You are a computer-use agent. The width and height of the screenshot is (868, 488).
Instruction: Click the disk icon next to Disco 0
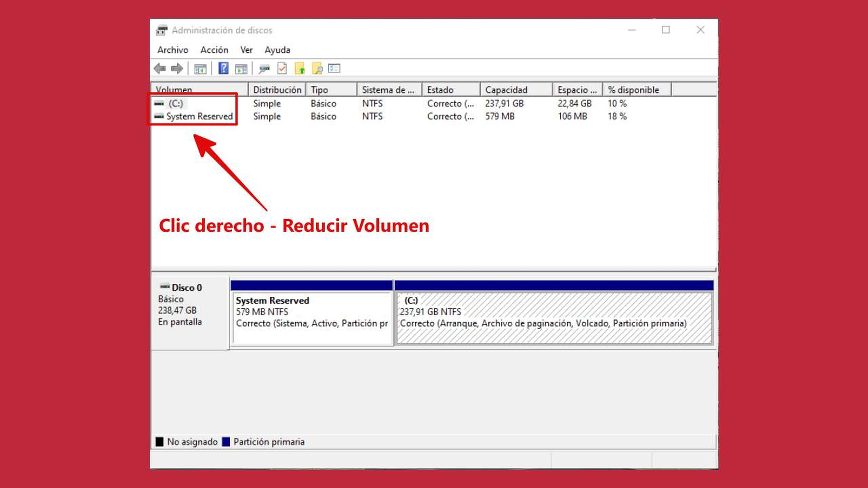point(165,287)
